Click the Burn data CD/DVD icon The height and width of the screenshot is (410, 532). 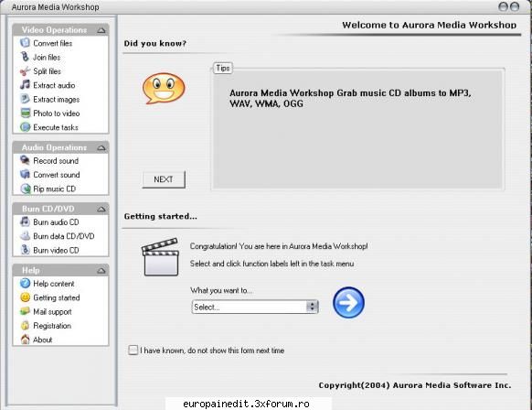[25, 236]
